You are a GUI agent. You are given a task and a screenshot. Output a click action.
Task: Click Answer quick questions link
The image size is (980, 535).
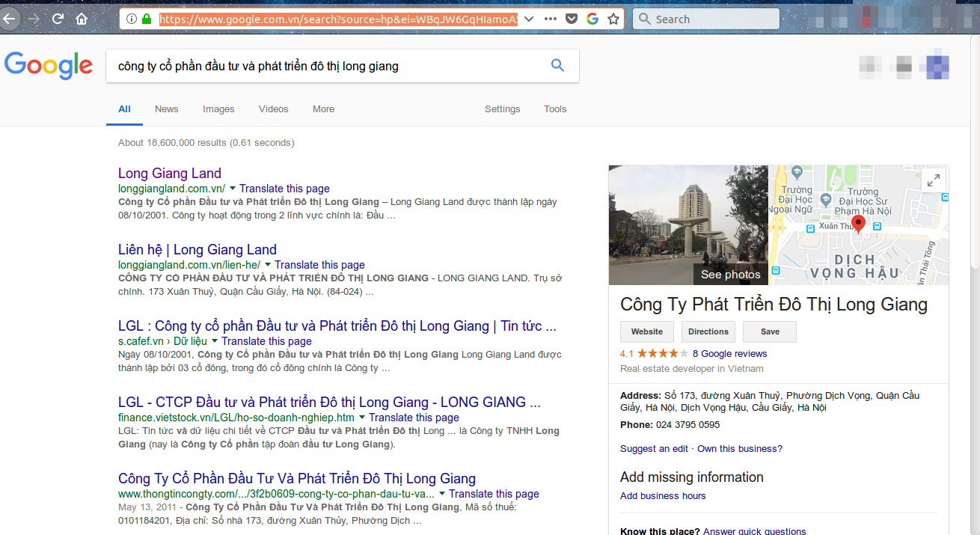[754, 531]
